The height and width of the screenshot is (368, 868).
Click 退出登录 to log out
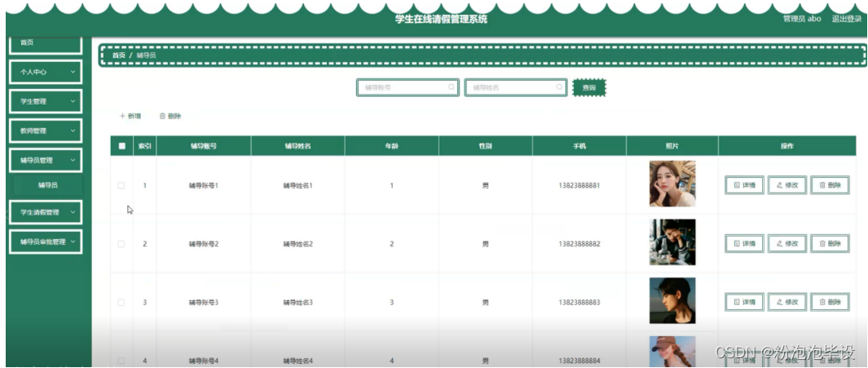pos(847,18)
